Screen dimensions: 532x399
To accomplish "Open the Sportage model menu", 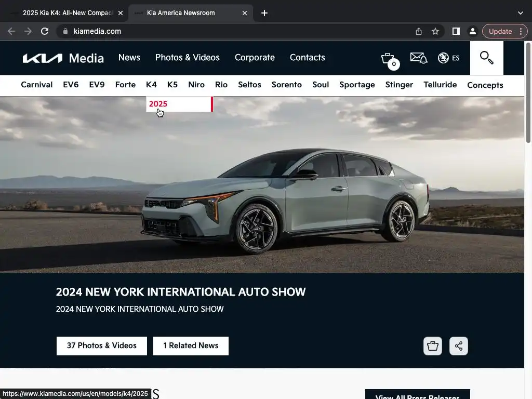I will click(357, 85).
